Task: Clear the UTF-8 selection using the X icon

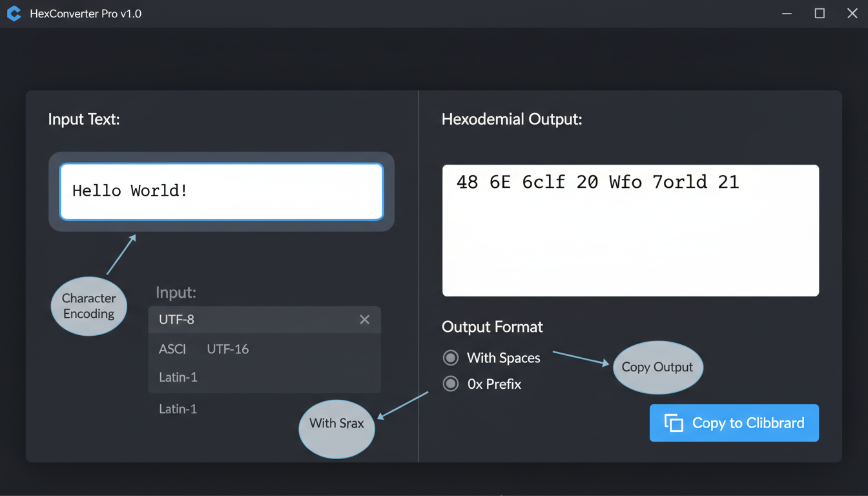Action: (x=364, y=319)
